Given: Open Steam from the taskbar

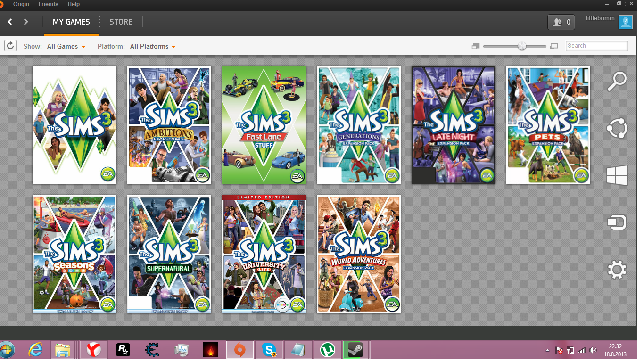Looking at the screenshot, I should click(355, 350).
